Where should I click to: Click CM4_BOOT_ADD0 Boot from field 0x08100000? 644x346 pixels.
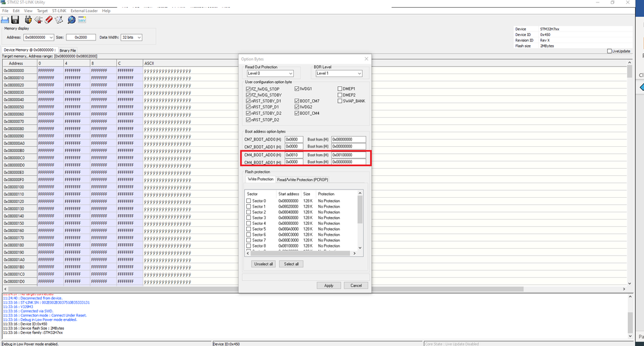click(x=348, y=155)
